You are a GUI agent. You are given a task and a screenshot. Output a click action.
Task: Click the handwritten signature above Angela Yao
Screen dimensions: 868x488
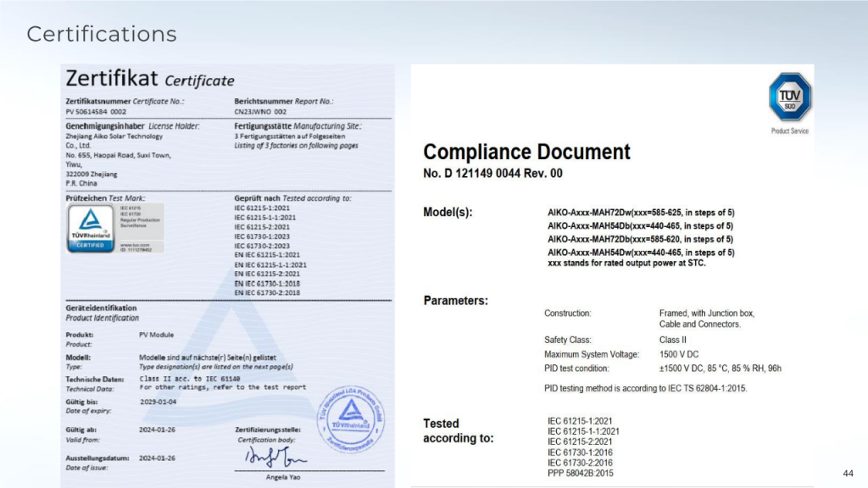(x=275, y=457)
